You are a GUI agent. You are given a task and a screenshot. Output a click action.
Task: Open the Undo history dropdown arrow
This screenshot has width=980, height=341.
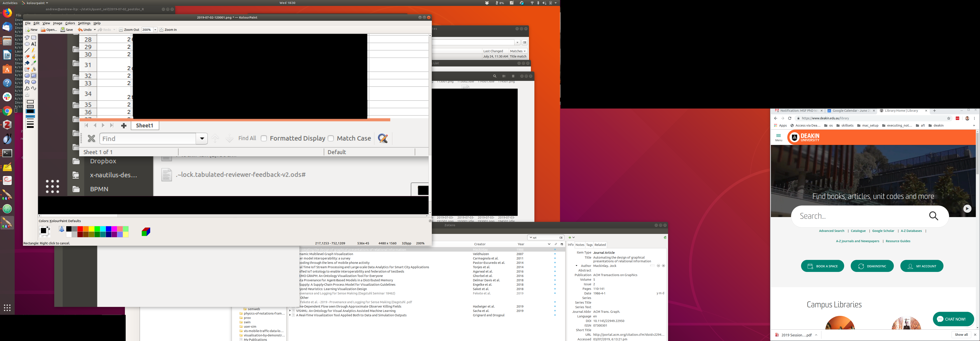95,30
